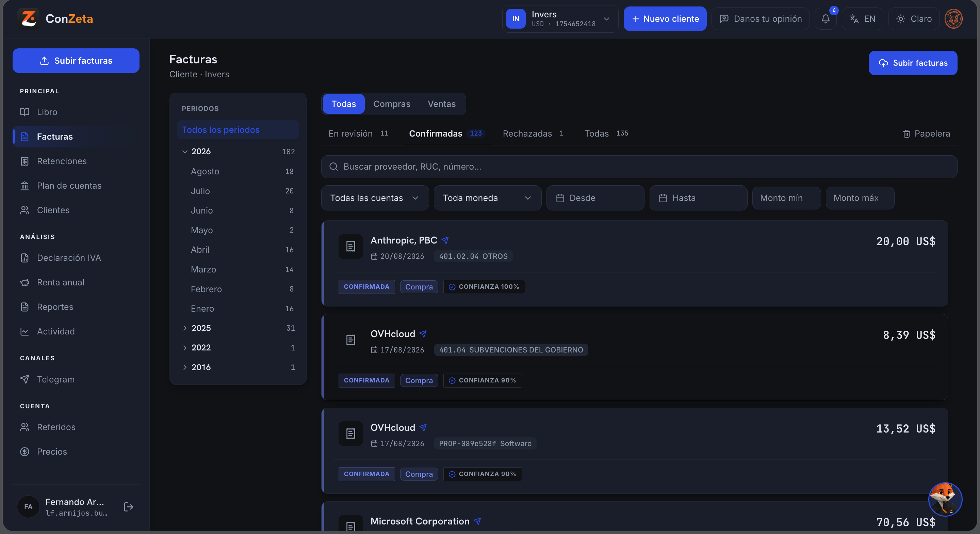Open the Todas las cuentas dropdown

(375, 198)
